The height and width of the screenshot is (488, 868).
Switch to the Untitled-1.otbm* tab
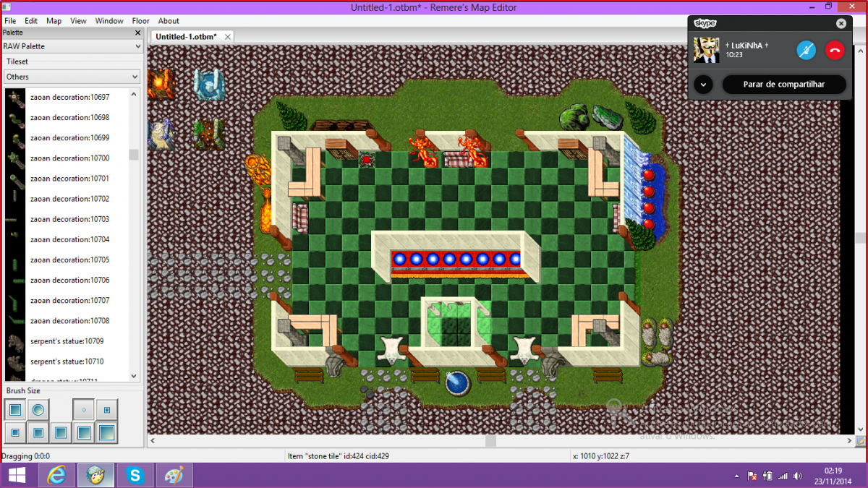click(x=186, y=36)
